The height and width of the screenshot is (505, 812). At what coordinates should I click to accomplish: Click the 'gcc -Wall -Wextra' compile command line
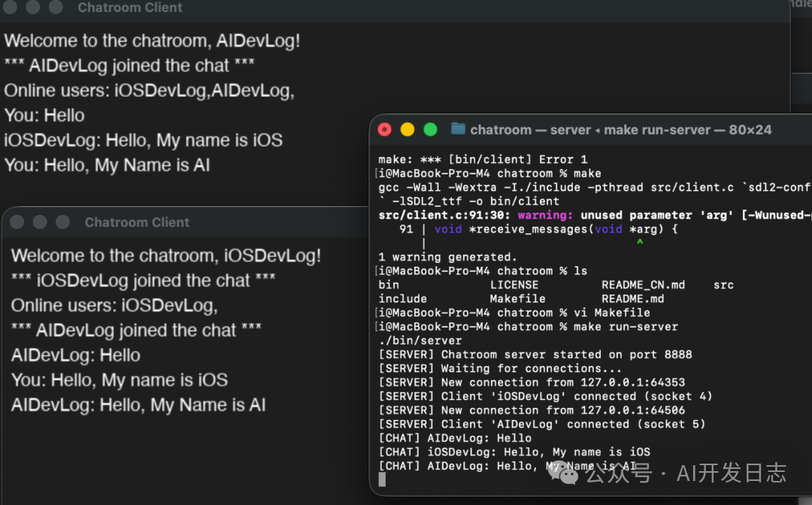coord(595,187)
